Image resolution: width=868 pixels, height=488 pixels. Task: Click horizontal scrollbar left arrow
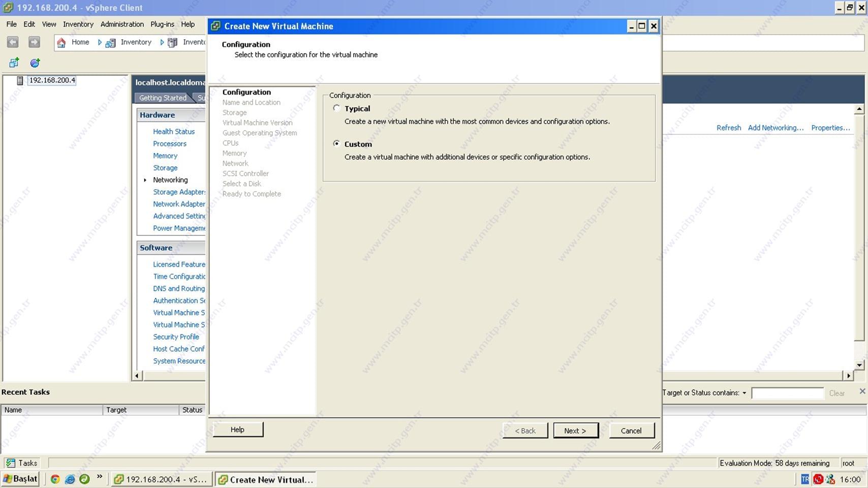tap(137, 376)
